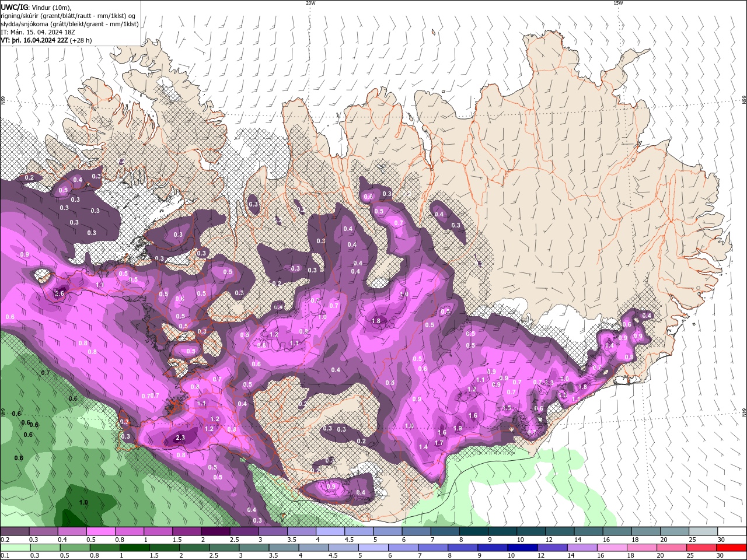
Task: Click the '2.6' precipitation value on the map
Action: point(59,293)
